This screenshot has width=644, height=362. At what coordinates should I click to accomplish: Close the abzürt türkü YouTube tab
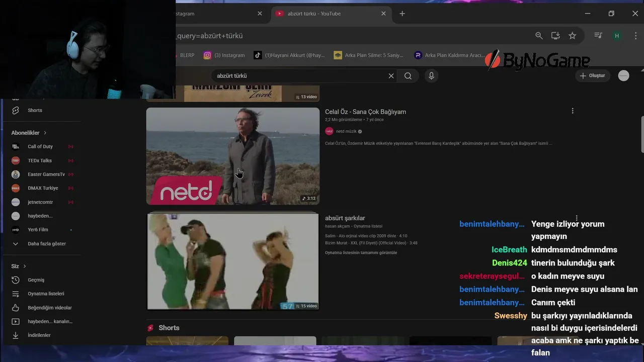(x=383, y=14)
